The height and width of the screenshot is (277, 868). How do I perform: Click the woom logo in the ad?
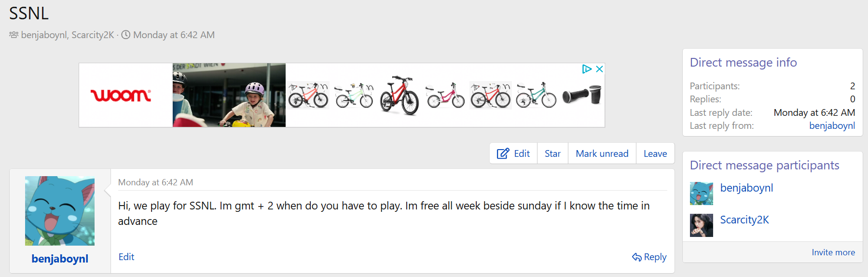[121, 95]
